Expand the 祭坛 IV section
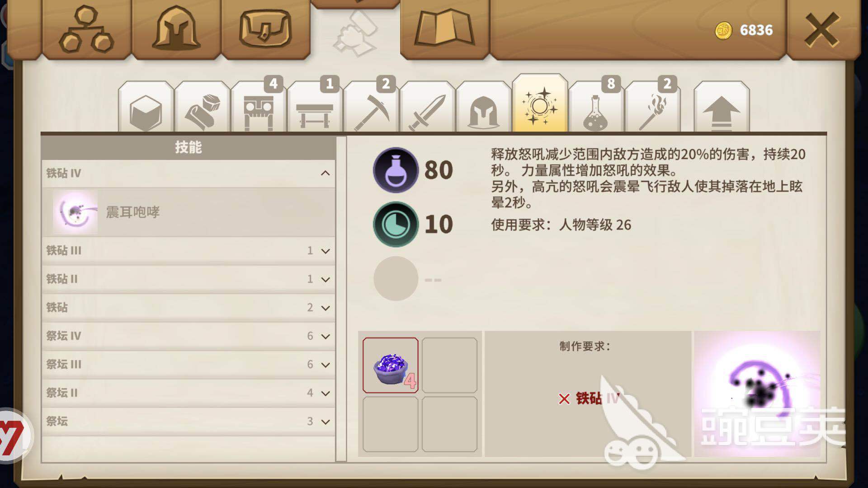 tap(188, 336)
